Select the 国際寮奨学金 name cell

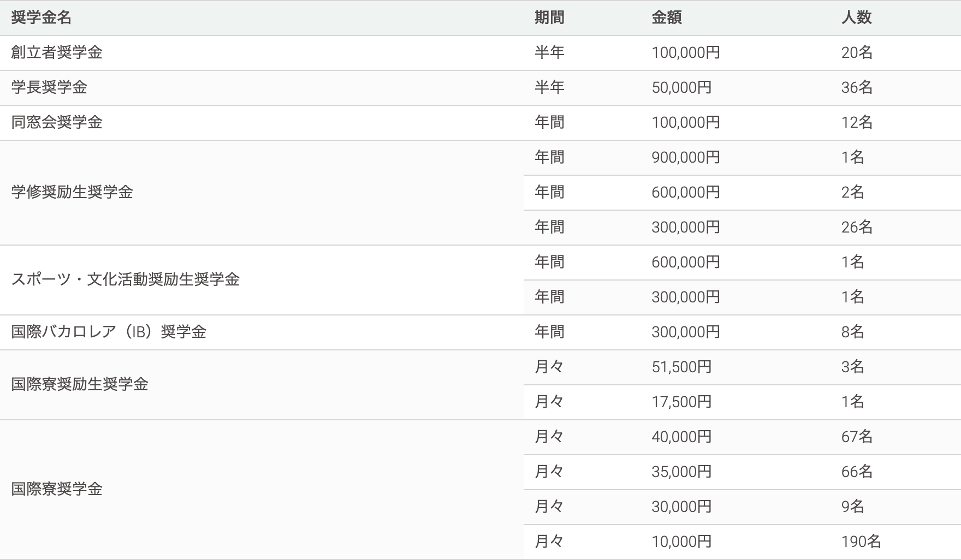[57, 489]
